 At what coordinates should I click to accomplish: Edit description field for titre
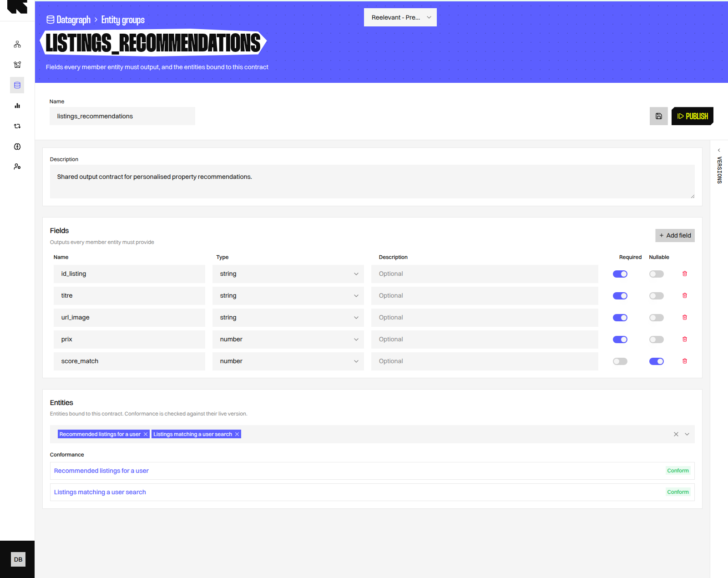click(x=485, y=296)
